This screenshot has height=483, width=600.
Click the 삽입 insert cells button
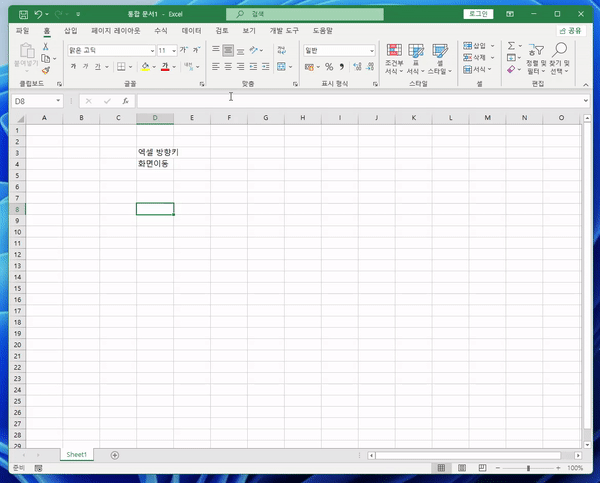click(475, 46)
